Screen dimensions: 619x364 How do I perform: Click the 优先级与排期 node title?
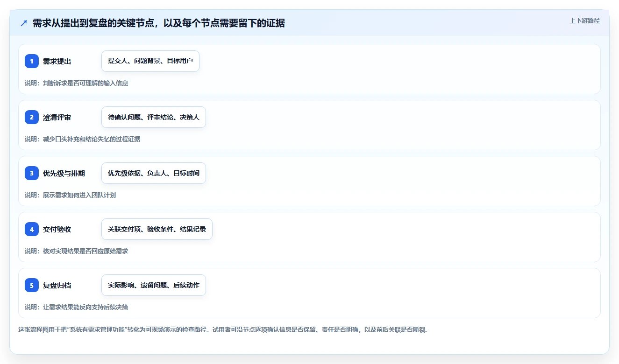point(64,174)
